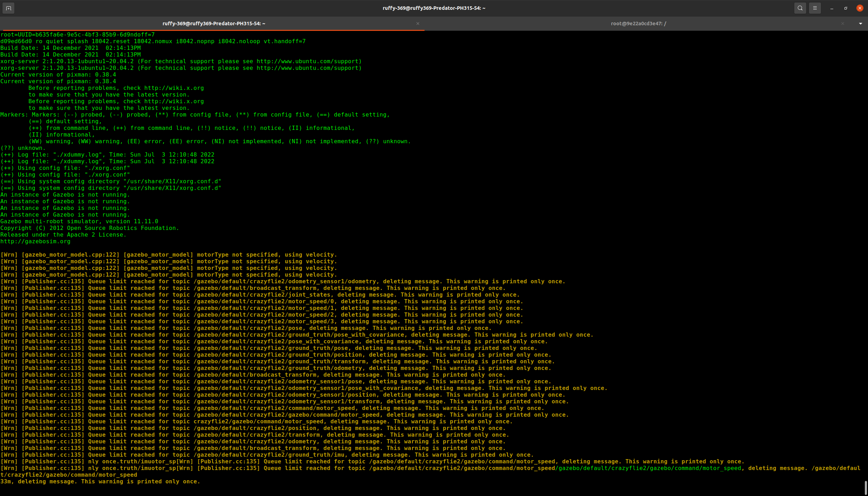Open a new terminal tab
Viewport: 868px width, 496px height.
point(8,8)
